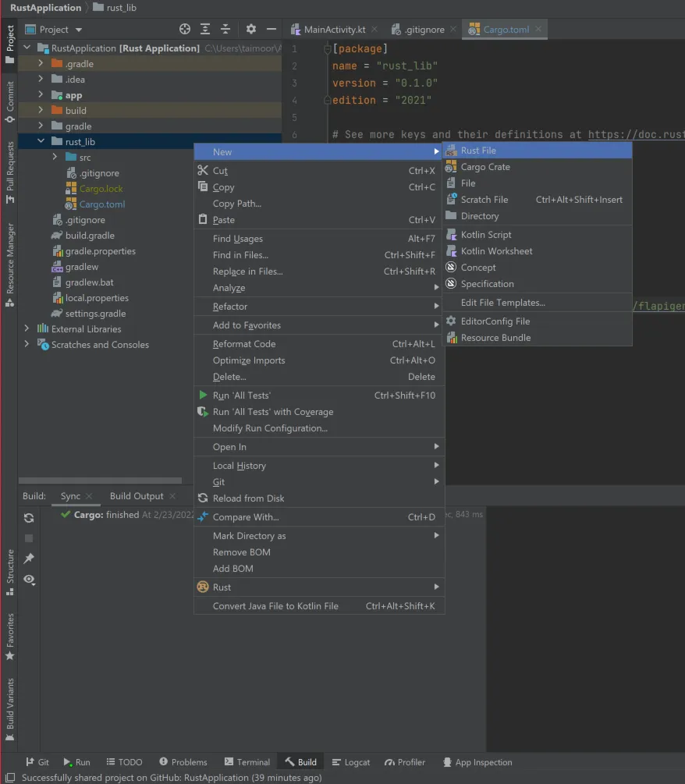Click RustApplication in the breadcrumb bar
Viewport: 685px width, 784px height.
click(45, 8)
